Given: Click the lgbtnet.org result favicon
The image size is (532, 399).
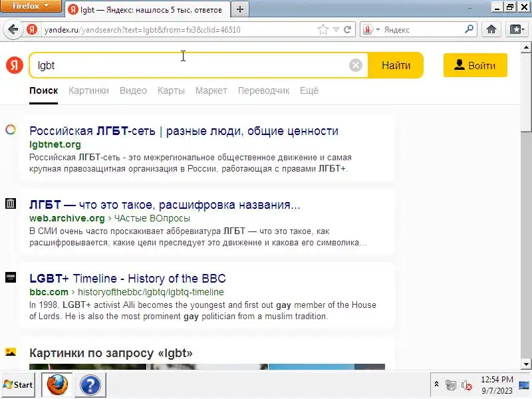Looking at the screenshot, I should (11, 130).
